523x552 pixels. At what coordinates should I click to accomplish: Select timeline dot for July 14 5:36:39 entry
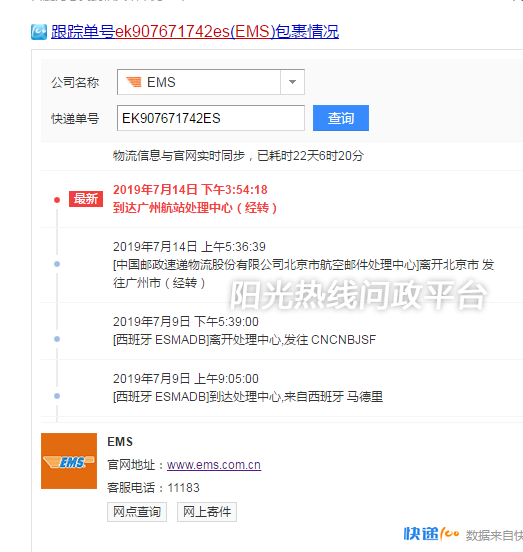(x=57, y=264)
